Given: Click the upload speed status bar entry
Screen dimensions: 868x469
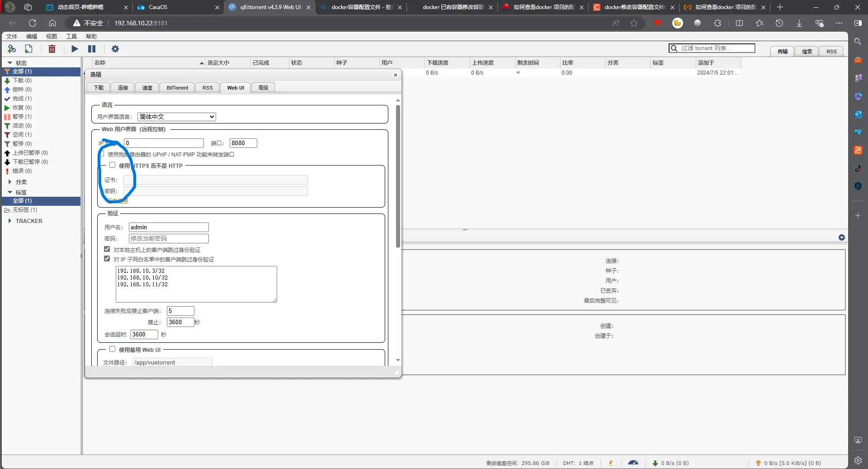Looking at the screenshot, I should click(x=788, y=463).
